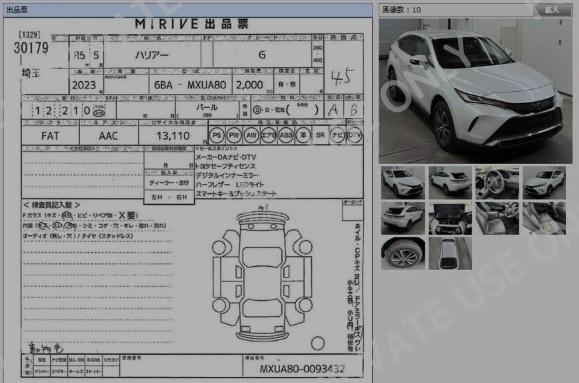Click the circled AW equipment mark
579x383 pixels.
pyautogui.click(x=251, y=136)
